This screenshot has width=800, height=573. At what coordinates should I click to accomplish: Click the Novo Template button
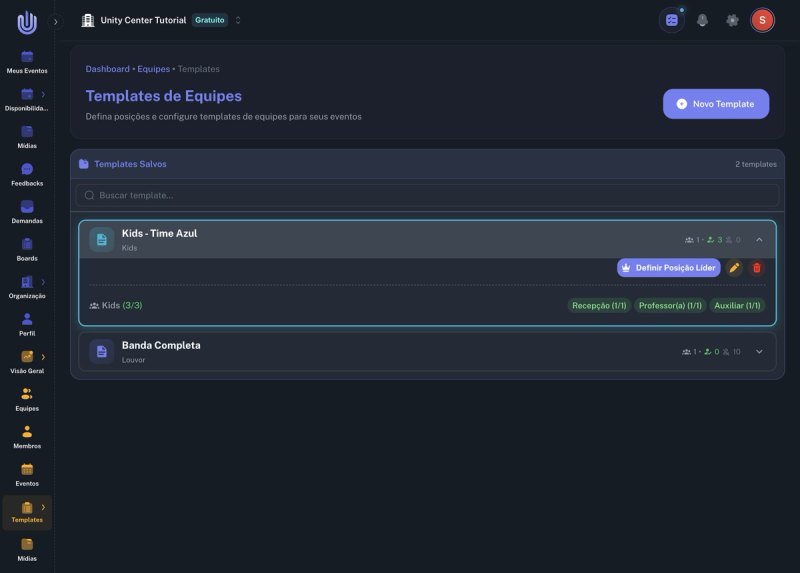tap(716, 104)
